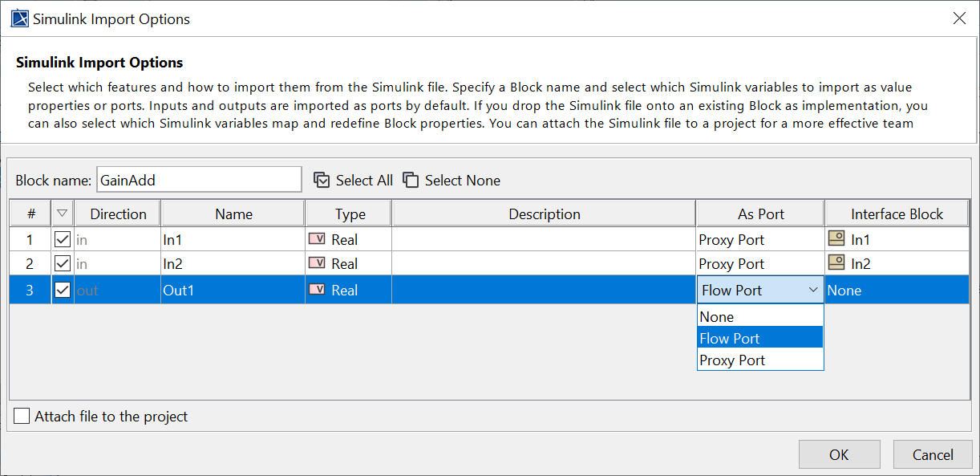This screenshot has width=980, height=476.
Task: Collapse the Flow Port combo box arrow
Action: [x=813, y=290]
